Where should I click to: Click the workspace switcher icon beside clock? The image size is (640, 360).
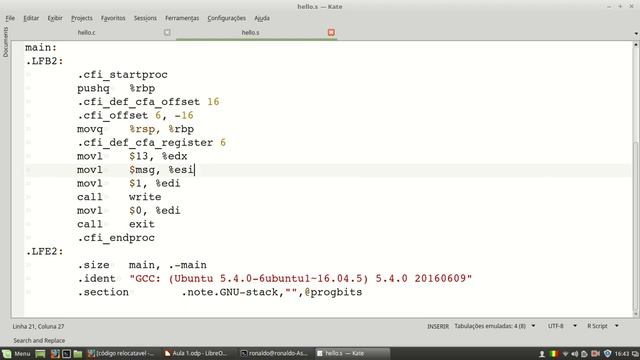tap(635, 353)
